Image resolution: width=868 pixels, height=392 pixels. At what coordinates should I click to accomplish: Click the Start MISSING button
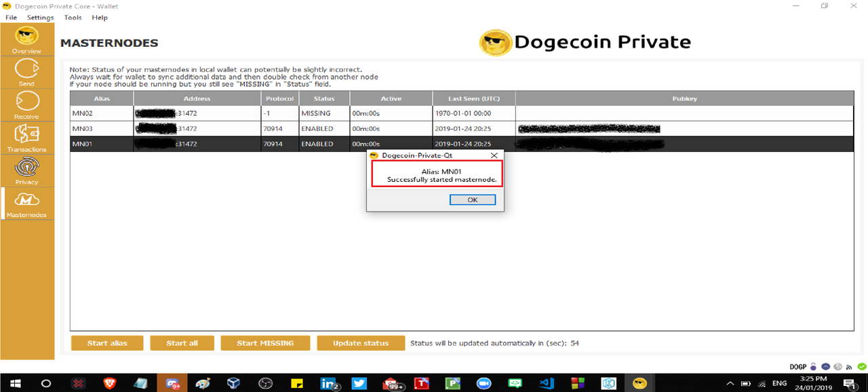click(x=265, y=343)
